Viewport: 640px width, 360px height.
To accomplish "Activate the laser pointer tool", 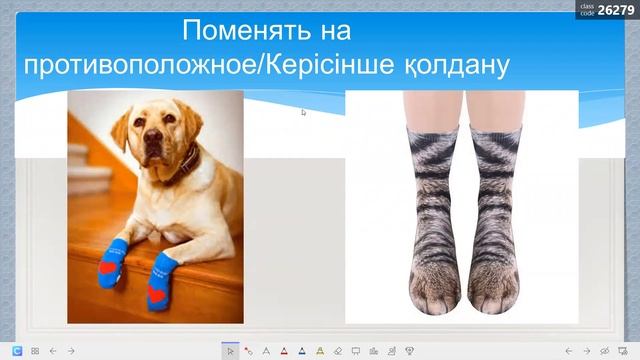I will click(248, 351).
